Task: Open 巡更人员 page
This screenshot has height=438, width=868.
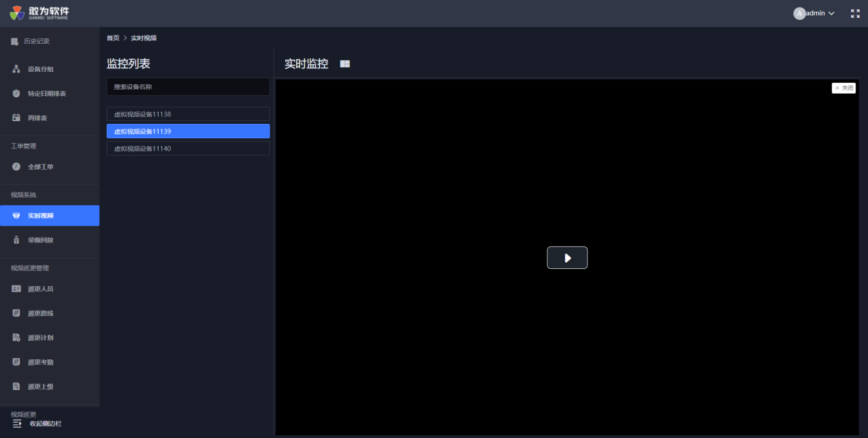Action: (49, 289)
